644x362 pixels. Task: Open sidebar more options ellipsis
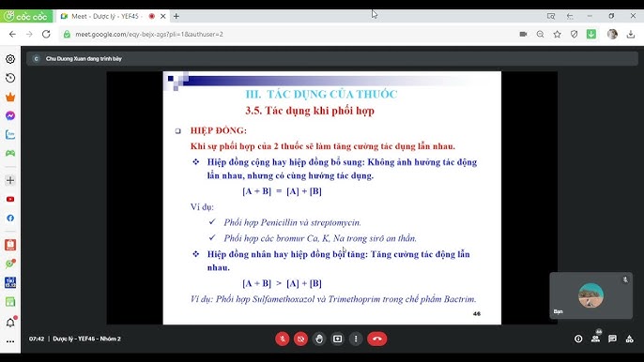[10, 341]
